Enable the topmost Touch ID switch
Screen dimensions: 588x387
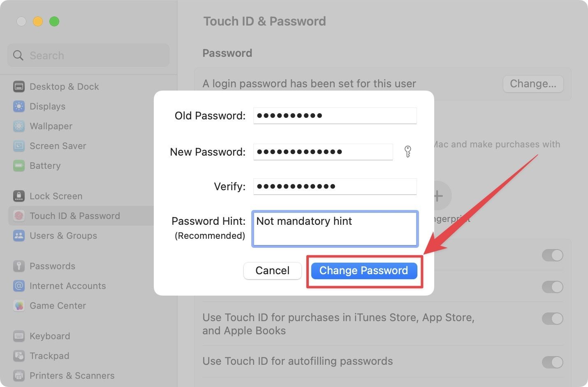553,255
